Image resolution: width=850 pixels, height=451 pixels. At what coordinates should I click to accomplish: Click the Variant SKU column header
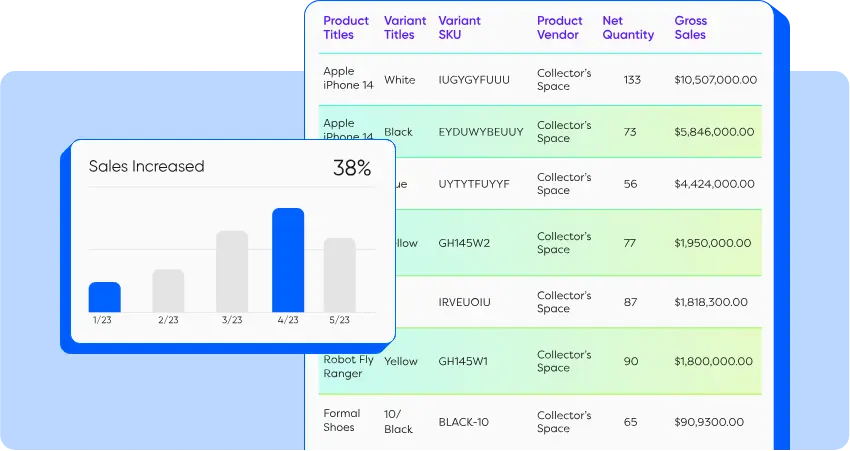pos(459,28)
